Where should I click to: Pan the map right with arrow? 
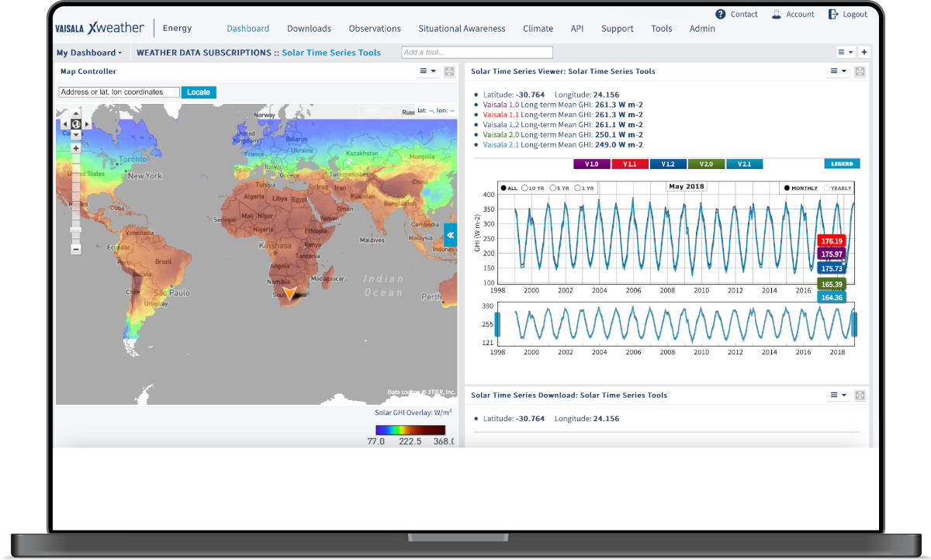[x=86, y=124]
